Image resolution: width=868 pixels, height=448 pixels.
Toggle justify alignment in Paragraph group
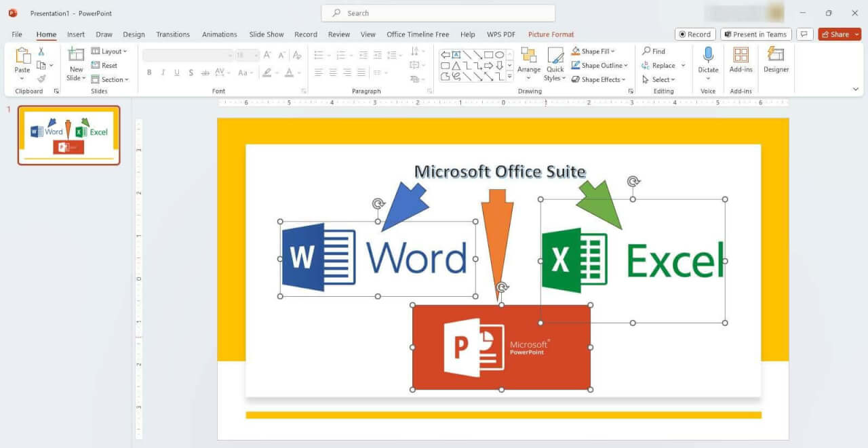tap(361, 73)
